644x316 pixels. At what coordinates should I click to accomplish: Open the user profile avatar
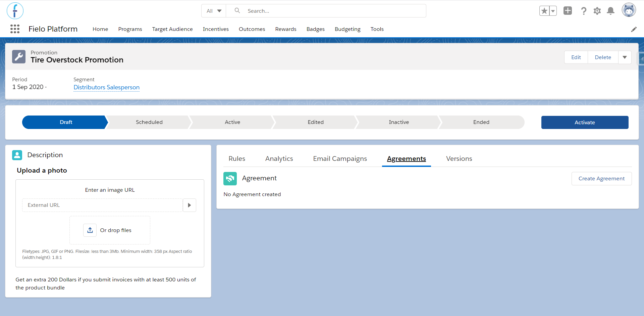pos(629,10)
